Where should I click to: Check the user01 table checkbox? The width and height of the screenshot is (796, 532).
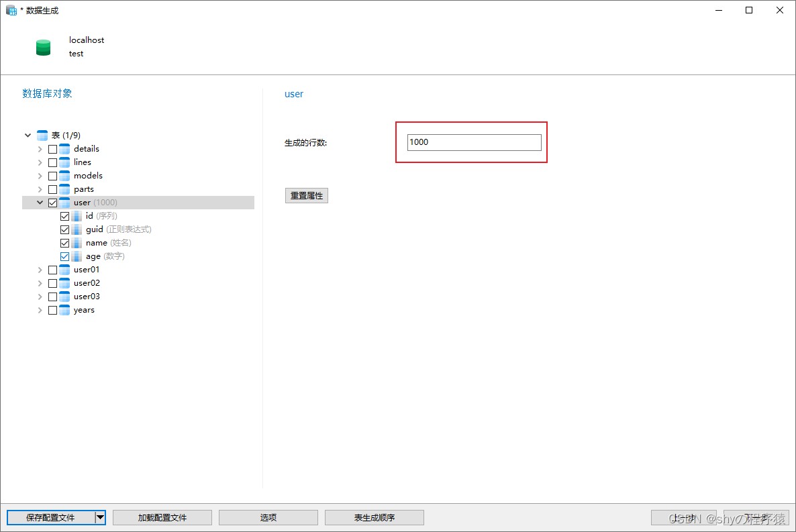53,270
